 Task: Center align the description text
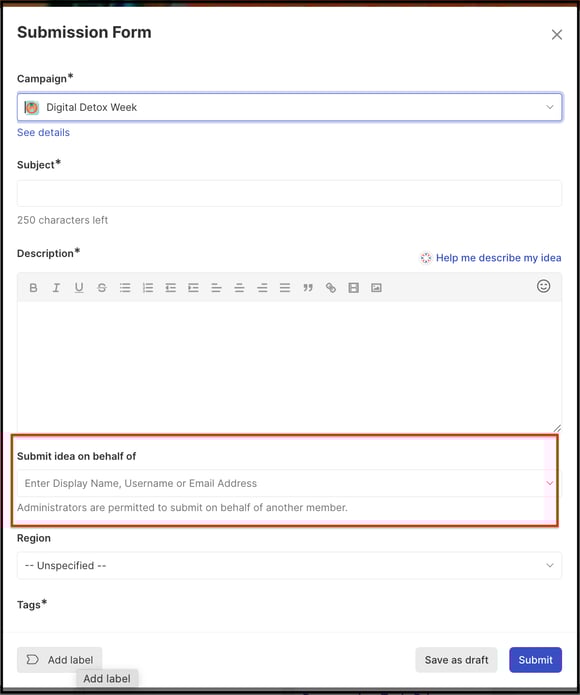[x=239, y=288]
